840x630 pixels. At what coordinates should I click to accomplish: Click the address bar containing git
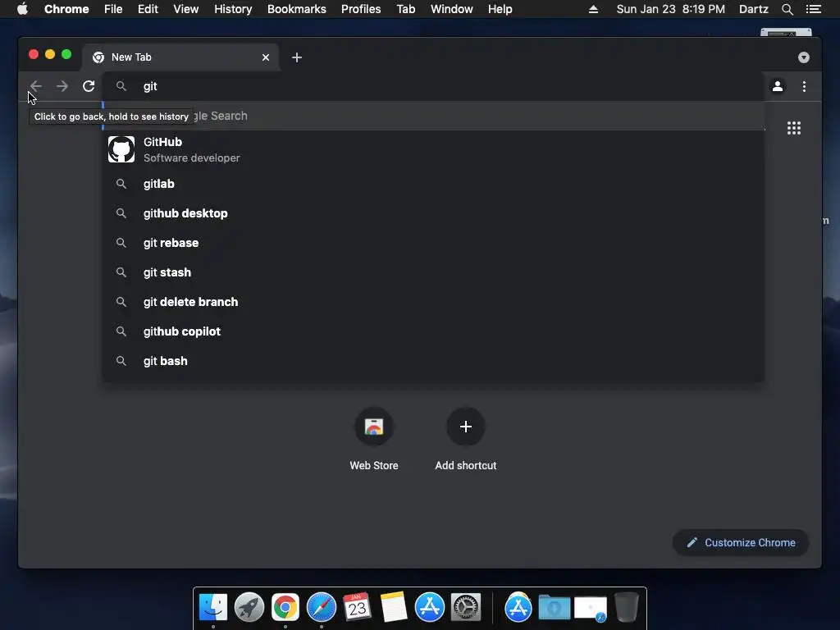click(x=433, y=86)
